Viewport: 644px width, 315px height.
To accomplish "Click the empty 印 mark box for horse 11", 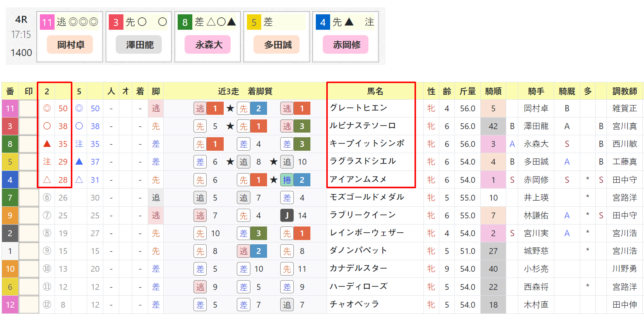I will pos(29,108).
